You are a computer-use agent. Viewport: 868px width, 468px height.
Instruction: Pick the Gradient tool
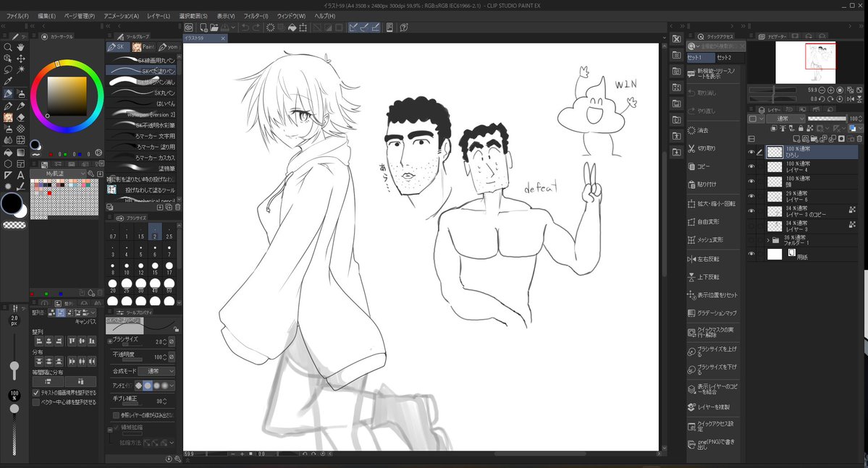coord(21,152)
